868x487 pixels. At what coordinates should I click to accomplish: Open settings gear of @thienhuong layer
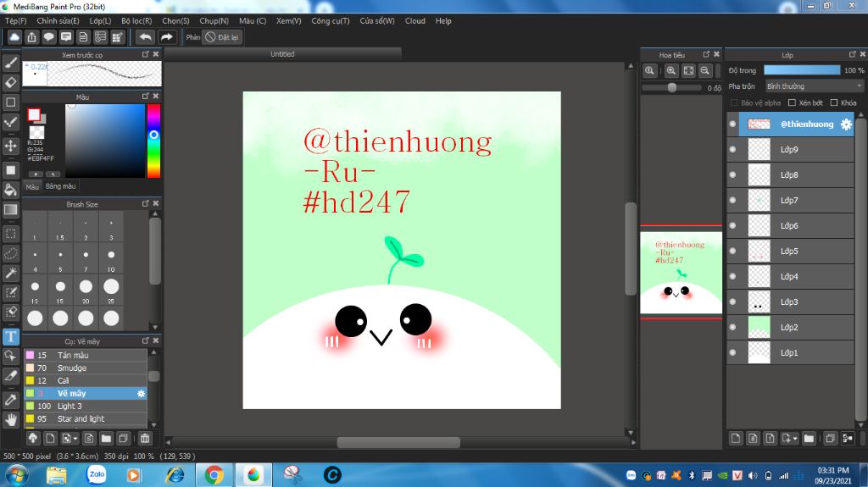(x=846, y=125)
